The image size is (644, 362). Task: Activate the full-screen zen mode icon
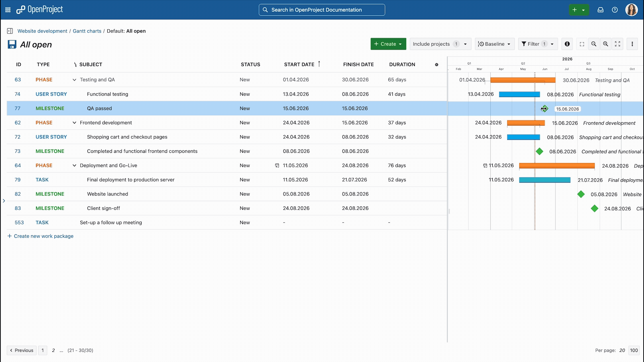coord(618,44)
